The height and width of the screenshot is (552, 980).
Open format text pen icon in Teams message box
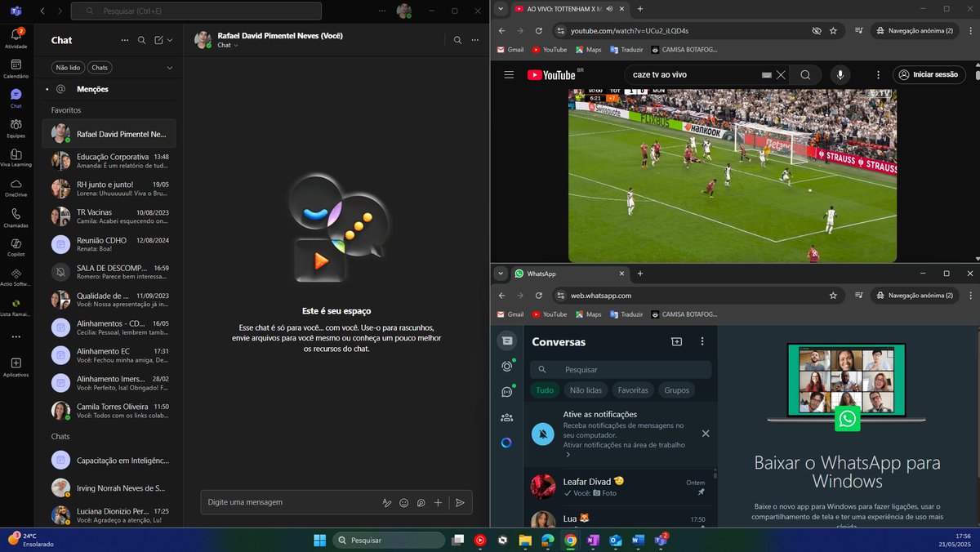click(387, 503)
